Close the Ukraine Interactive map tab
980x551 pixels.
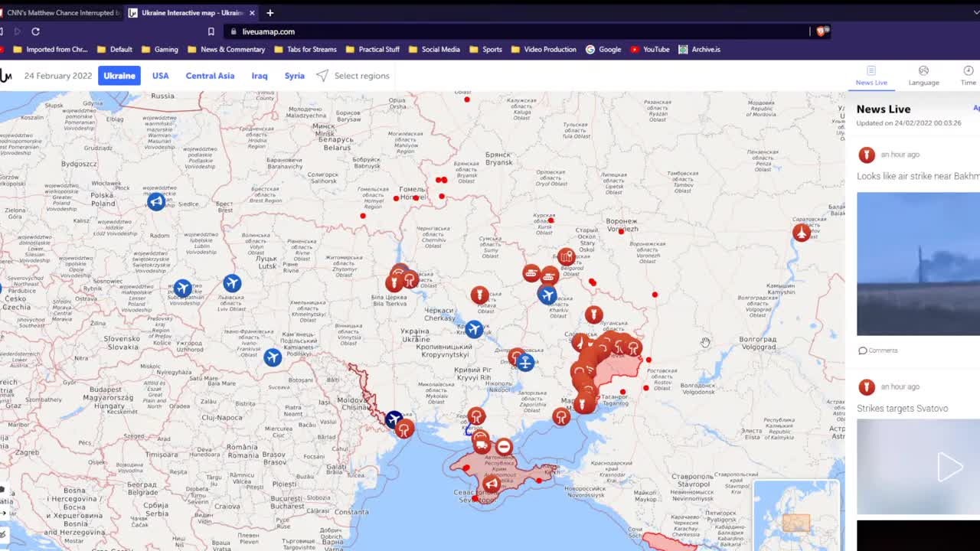click(252, 13)
